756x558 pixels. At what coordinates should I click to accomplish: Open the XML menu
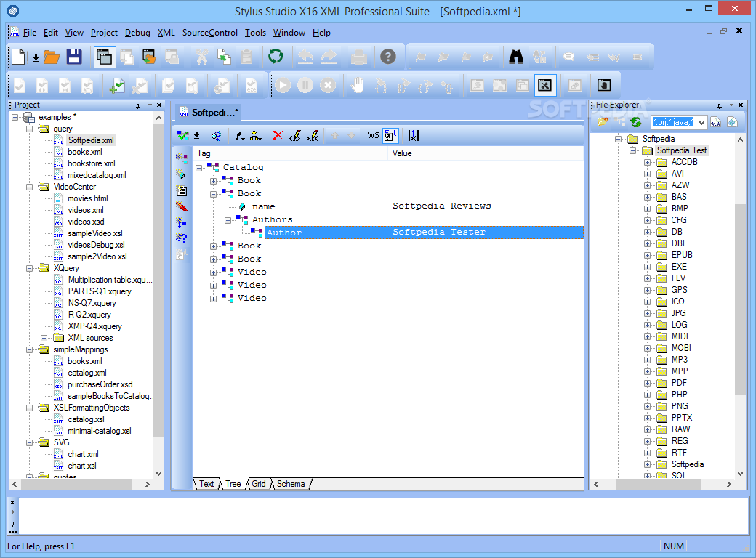click(166, 33)
